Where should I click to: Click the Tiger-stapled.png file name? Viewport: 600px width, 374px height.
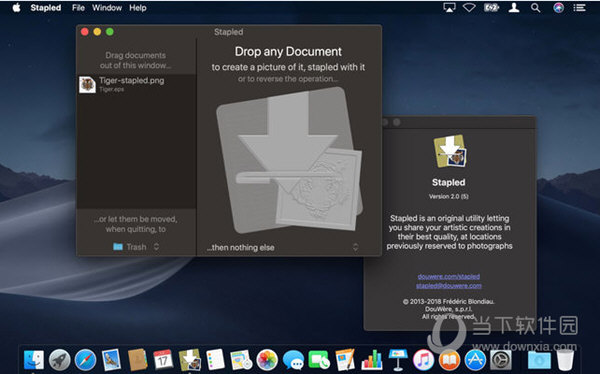coord(132,80)
